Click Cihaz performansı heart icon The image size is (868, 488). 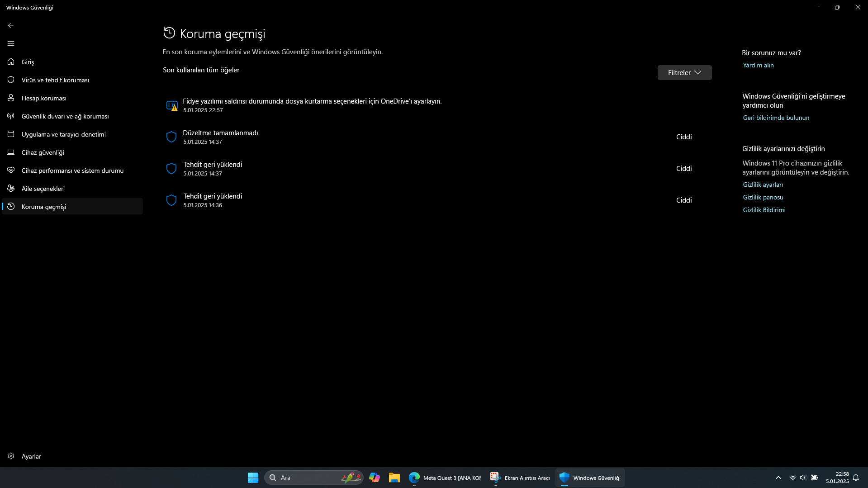tap(11, 171)
